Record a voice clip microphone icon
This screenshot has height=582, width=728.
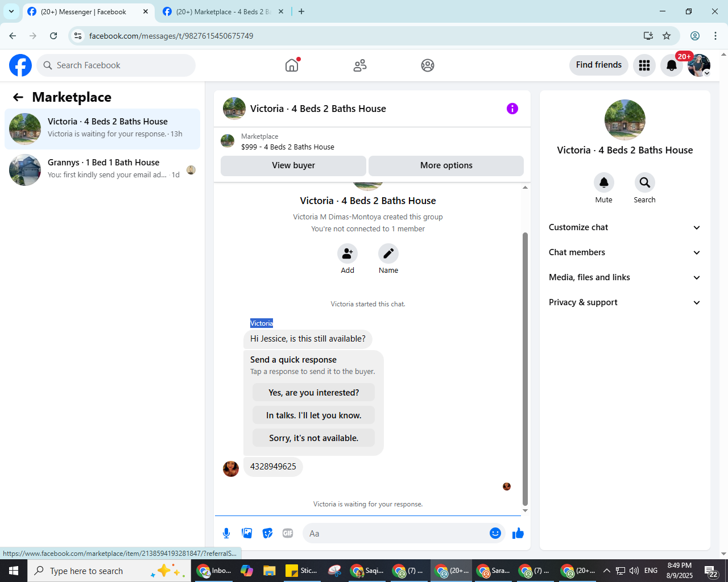coord(226,533)
